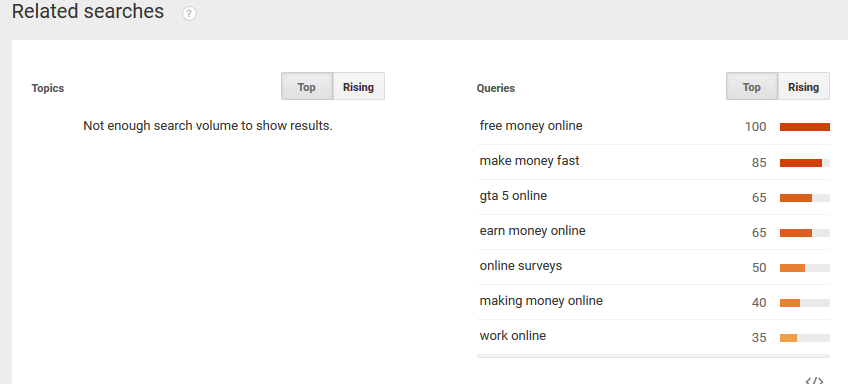Open the 'work online' query

point(513,336)
